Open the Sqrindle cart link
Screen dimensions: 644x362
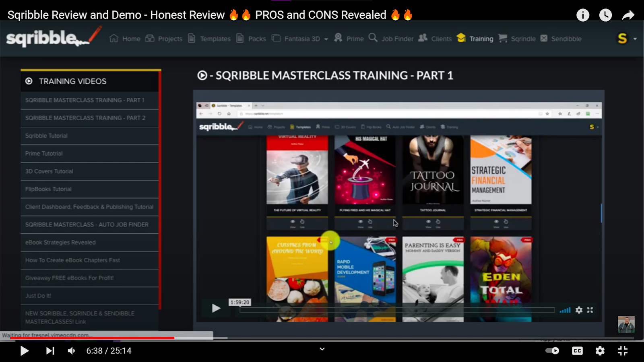517,39
